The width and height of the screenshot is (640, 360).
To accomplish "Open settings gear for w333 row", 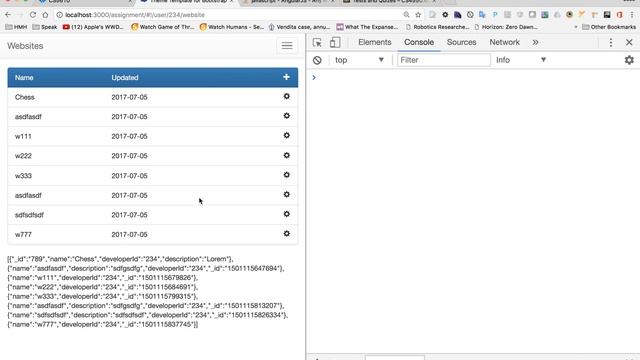I will click(x=287, y=175).
